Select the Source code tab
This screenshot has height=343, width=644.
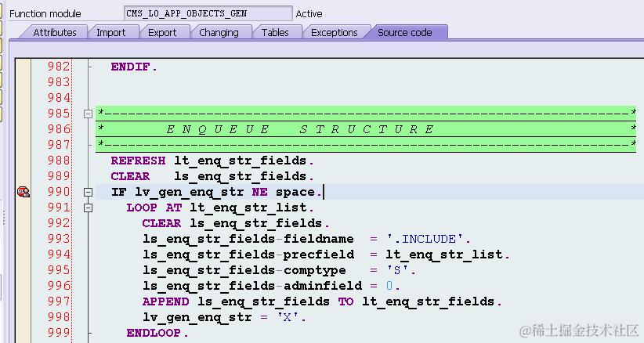point(405,32)
